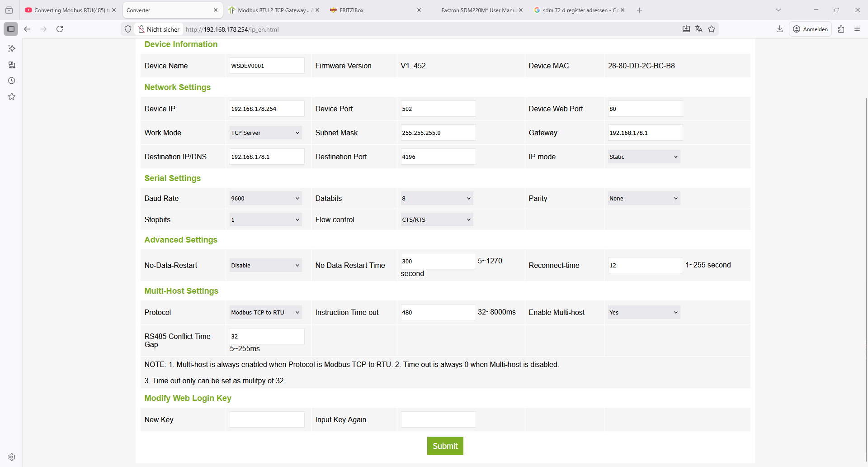Open the No-Data-Restart dropdown
Viewport: 868px width, 467px height.
[x=265, y=265]
